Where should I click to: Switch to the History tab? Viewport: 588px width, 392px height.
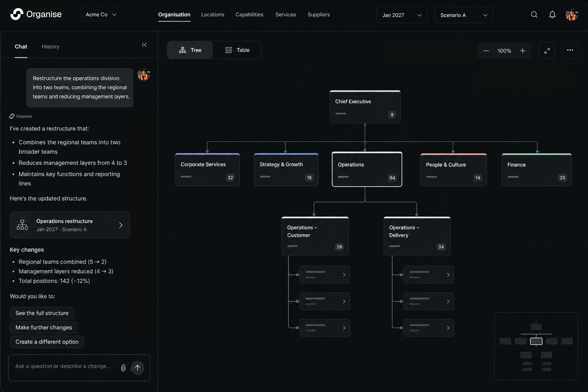click(50, 47)
